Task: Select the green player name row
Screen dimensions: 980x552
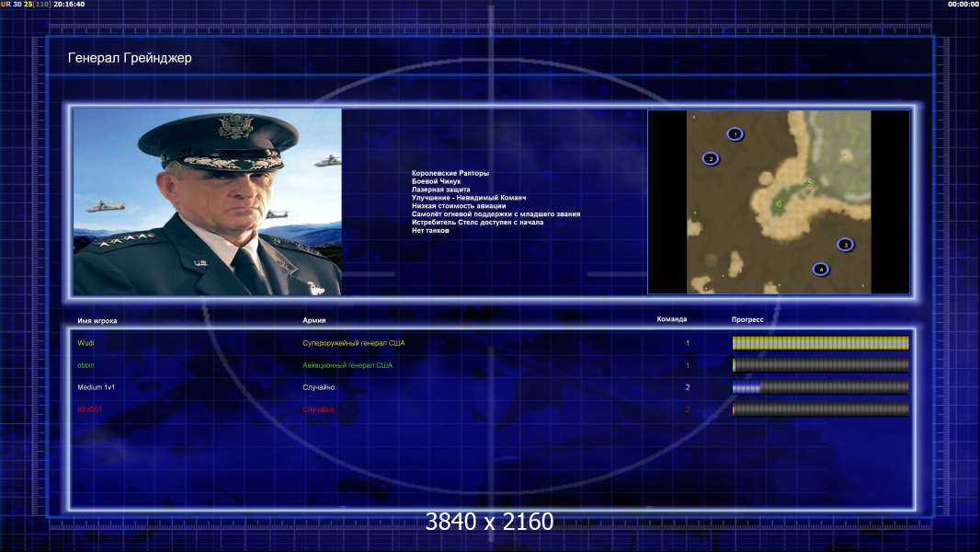Action: click(85, 365)
